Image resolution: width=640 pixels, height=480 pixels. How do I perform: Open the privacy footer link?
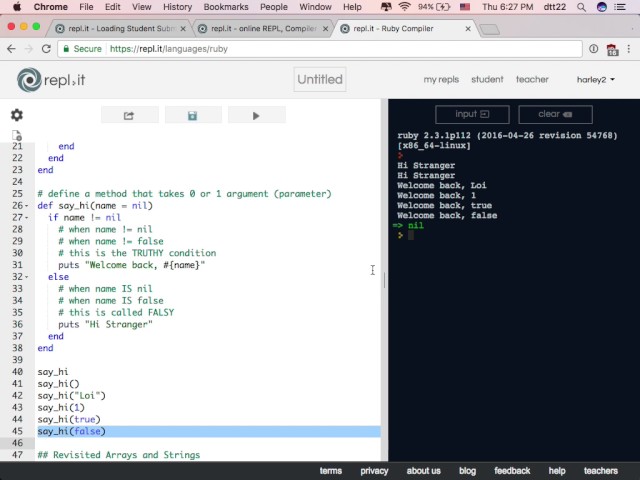point(374,471)
